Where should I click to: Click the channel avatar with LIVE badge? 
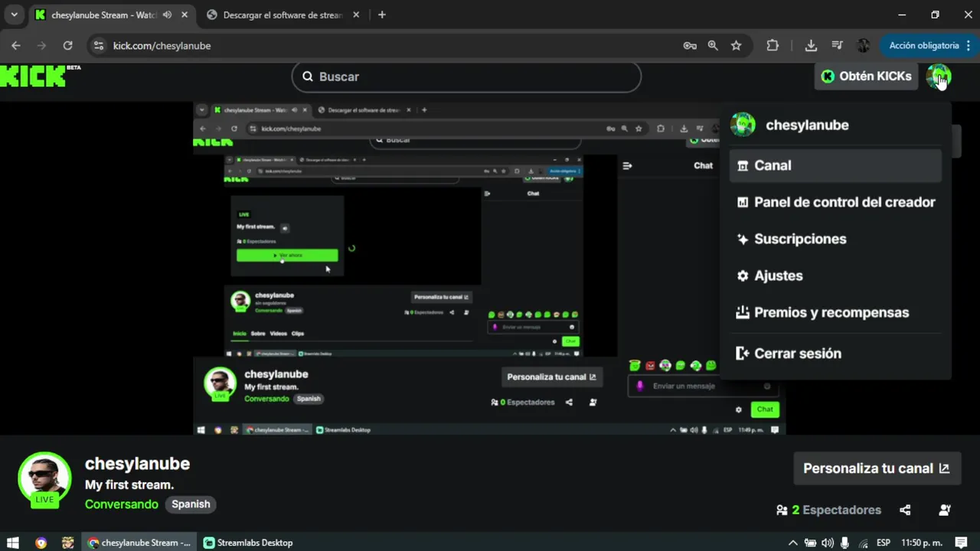click(x=44, y=480)
